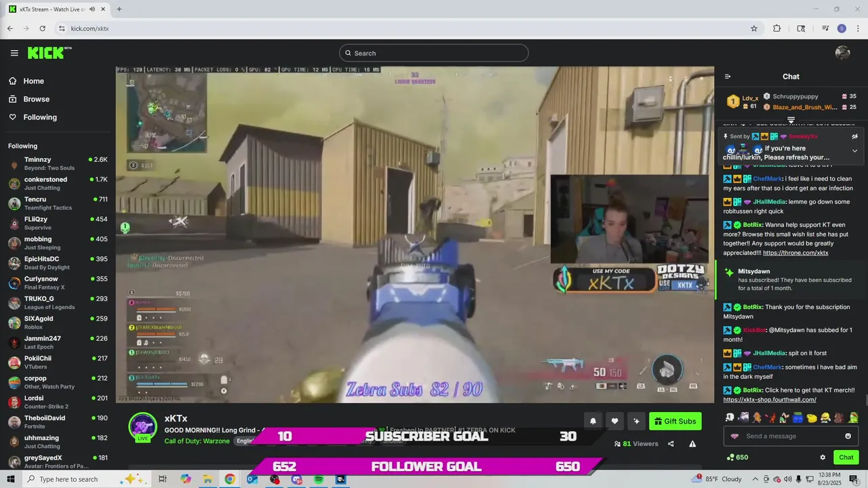868x488 pixels.
Task: Click the Call of Duty: Warzone category link
Action: coord(198,441)
